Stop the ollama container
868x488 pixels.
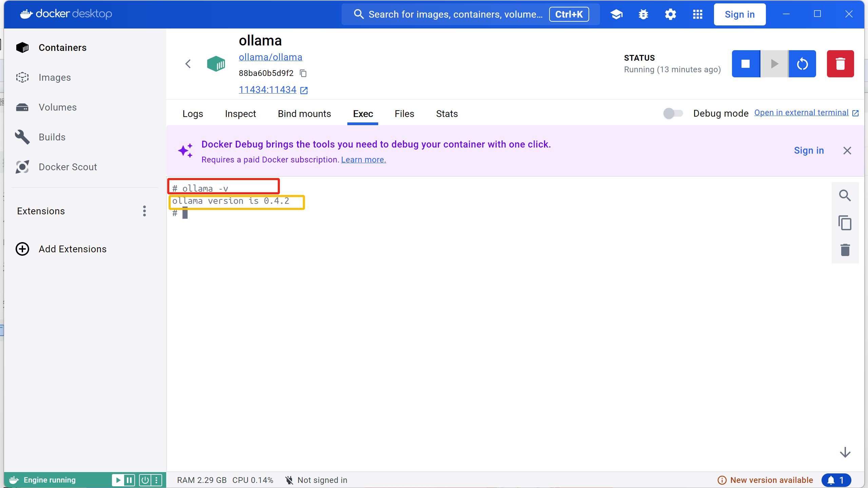pyautogui.click(x=746, y=64)
